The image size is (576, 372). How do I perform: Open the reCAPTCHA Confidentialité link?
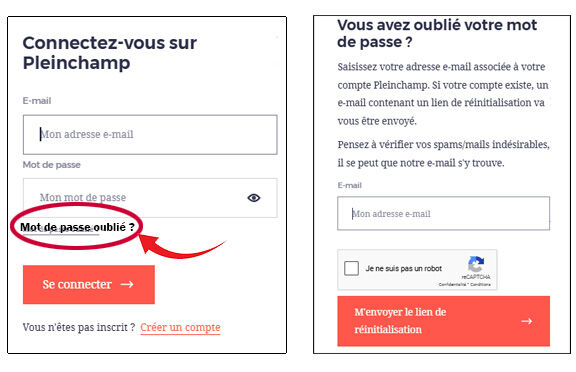click(452, 285)
